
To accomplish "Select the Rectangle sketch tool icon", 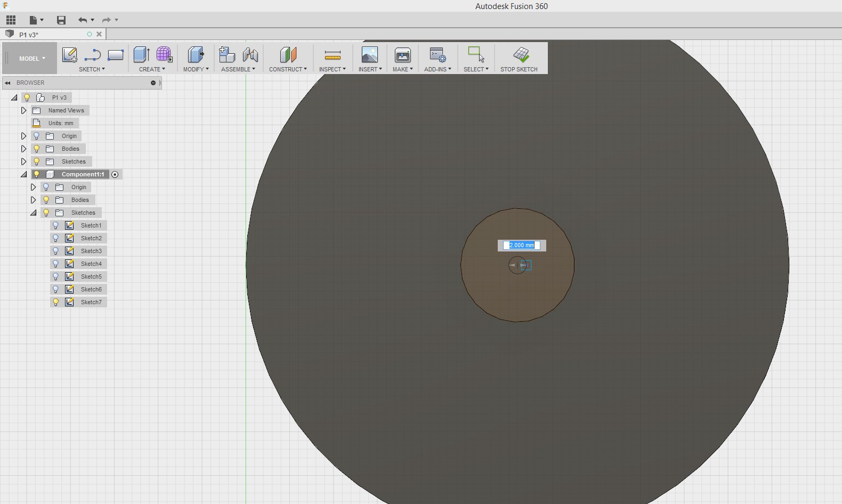I will (x=116, y=55).
